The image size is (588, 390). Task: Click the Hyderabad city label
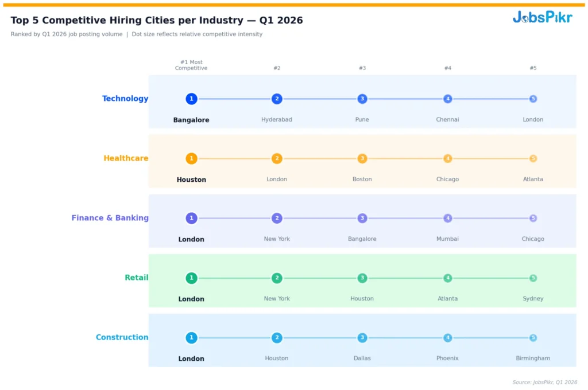click(x=277, y=119)
